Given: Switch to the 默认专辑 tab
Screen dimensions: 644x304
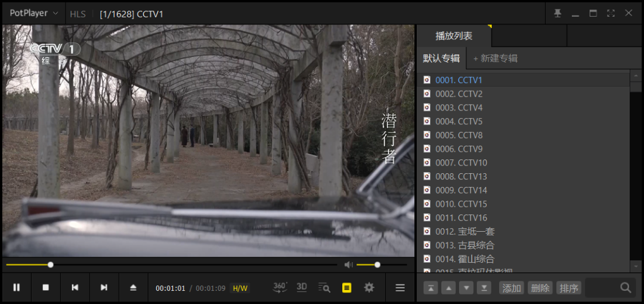Looking at the screenshot, I should tap(441, 58).
